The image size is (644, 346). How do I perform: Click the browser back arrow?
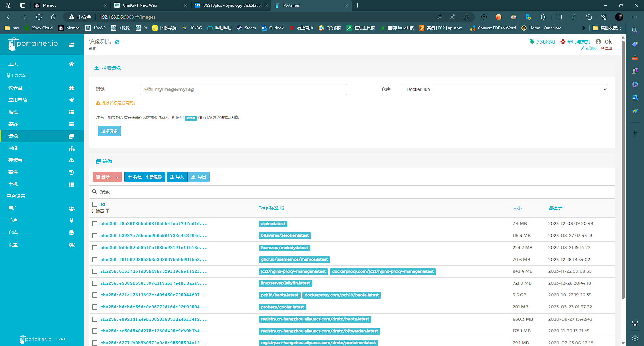pos(9,17)
